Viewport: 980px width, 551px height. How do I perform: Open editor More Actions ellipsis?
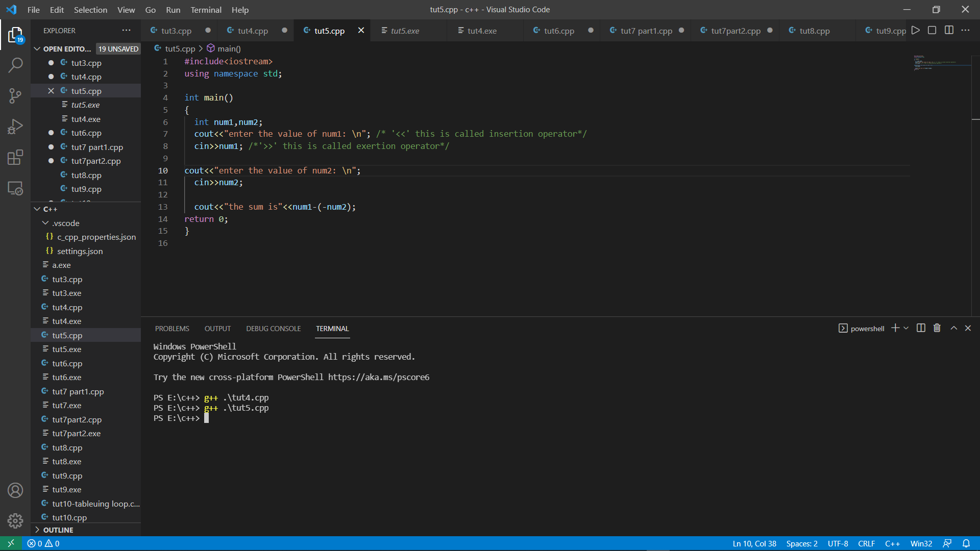[x=965, y=31]
